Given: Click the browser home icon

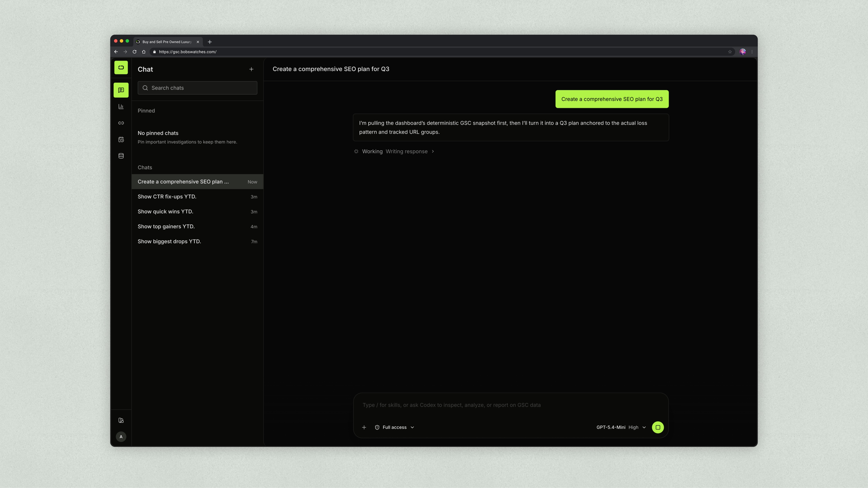Looking at the screenshot, I should tap(144, 52).
